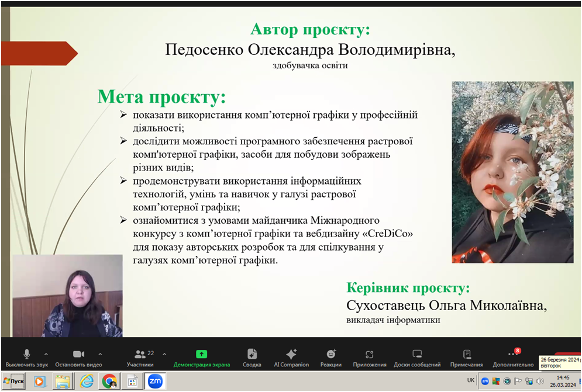The height and width of the screenshot is (392, 582).
Task: Open volume speaker icon in system tray
Action: [540, 381]
